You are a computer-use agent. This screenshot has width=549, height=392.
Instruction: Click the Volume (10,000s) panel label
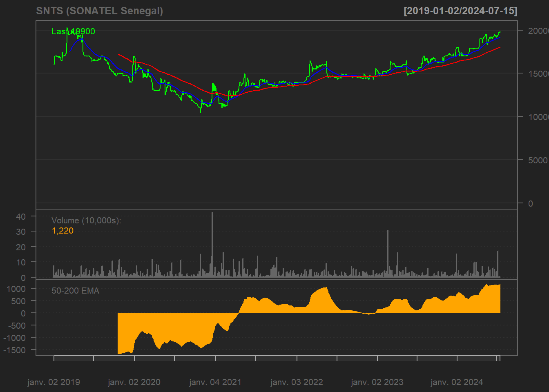[86, 220]
